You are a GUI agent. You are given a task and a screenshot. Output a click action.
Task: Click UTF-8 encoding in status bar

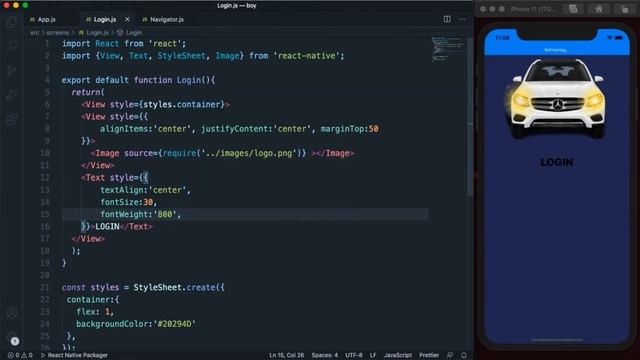pyautogui.click(x=353, y=355)
